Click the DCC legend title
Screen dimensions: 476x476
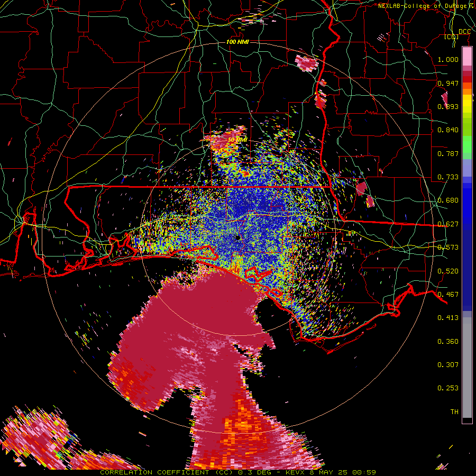click(464, 31)
